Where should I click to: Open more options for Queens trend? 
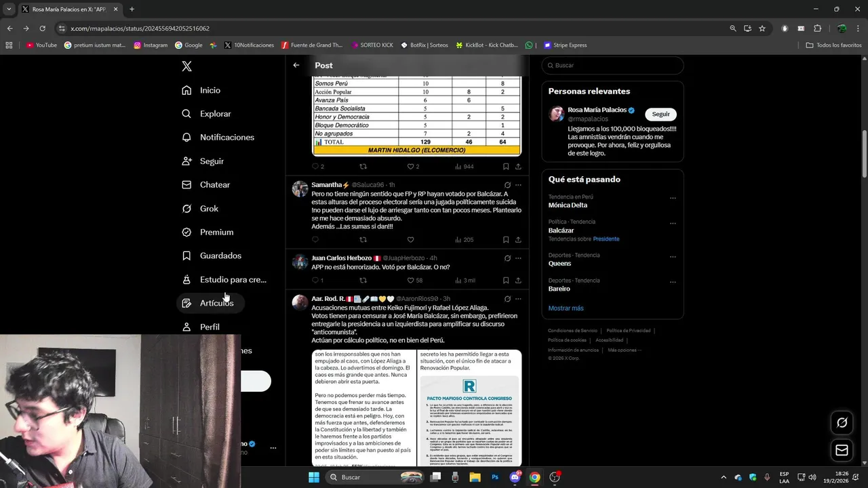[x=673, y=257]
